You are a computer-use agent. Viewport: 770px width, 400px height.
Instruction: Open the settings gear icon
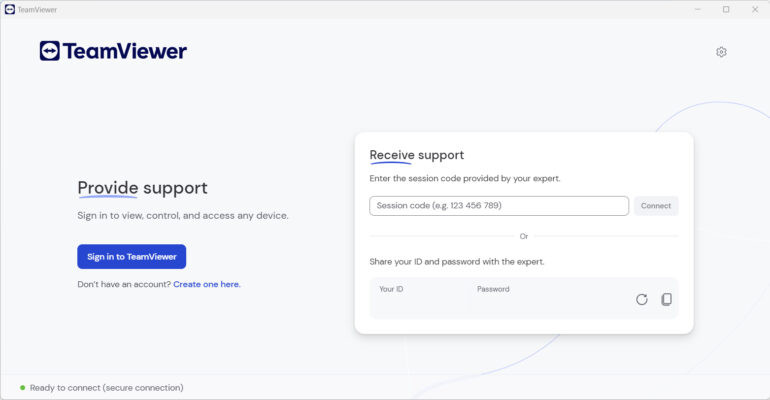tap(721, 52)
